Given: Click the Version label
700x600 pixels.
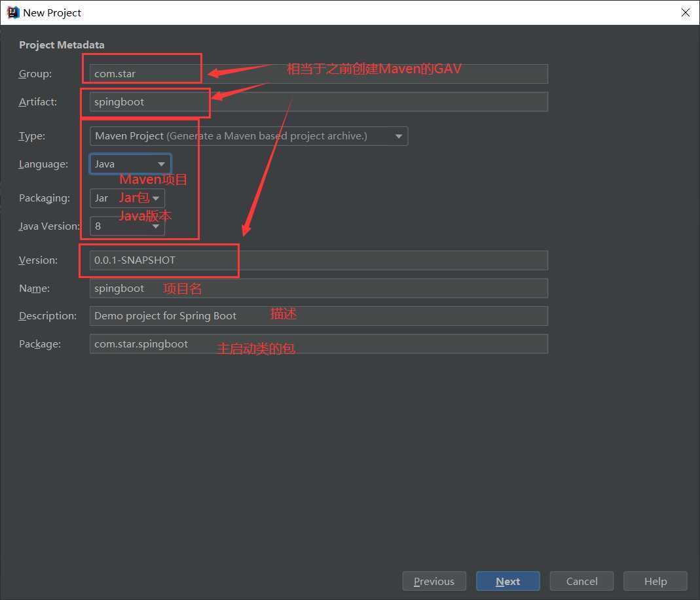Looking at the screenshot, I should (x=39, y=260).
